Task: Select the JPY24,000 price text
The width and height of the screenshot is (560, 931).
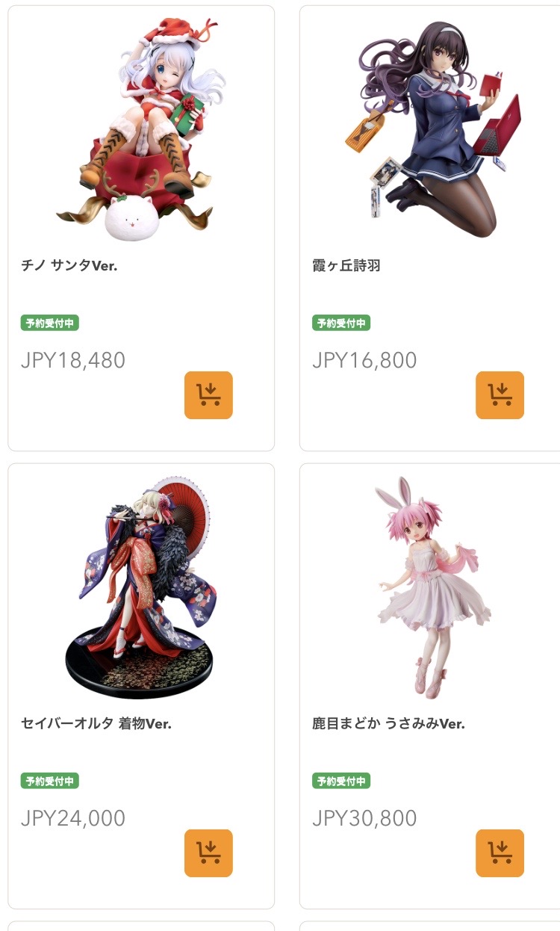Action: click(73, 819)
